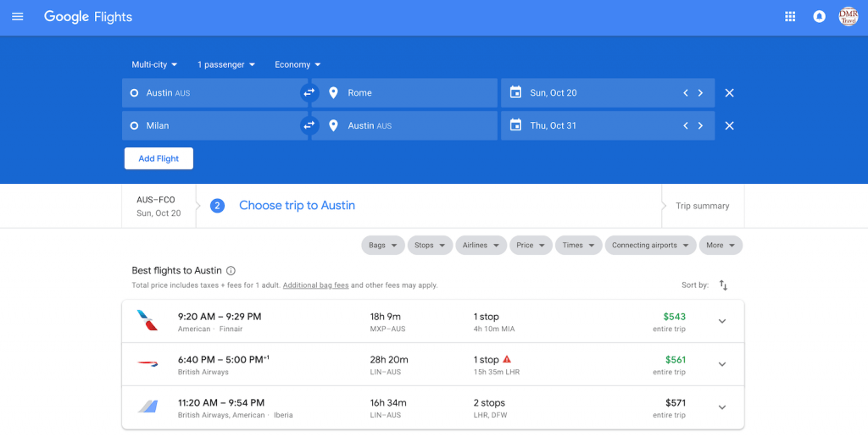Click the American Airlines logo
868x437 pixels.
pos(147,320)
